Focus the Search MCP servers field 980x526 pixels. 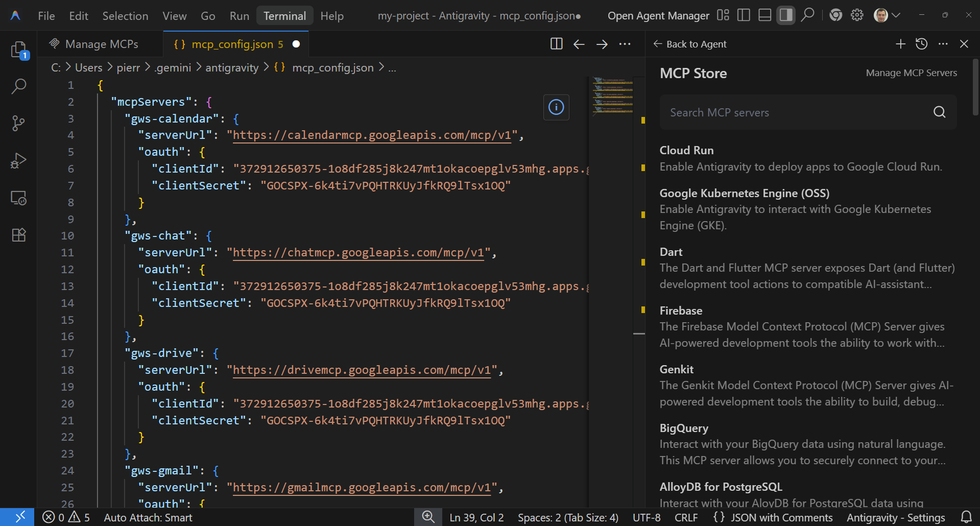pos(808,112)
